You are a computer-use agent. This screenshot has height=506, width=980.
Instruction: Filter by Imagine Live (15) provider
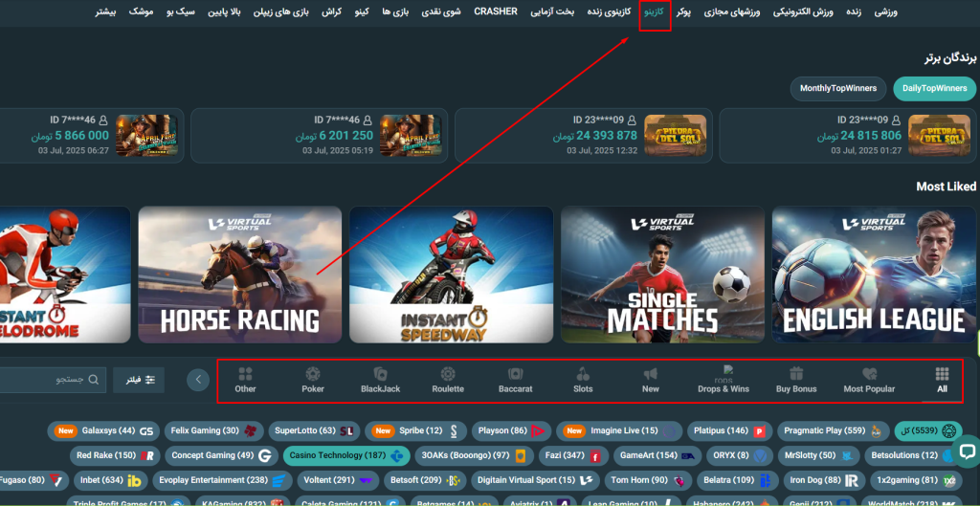click(x=619, y=431)
